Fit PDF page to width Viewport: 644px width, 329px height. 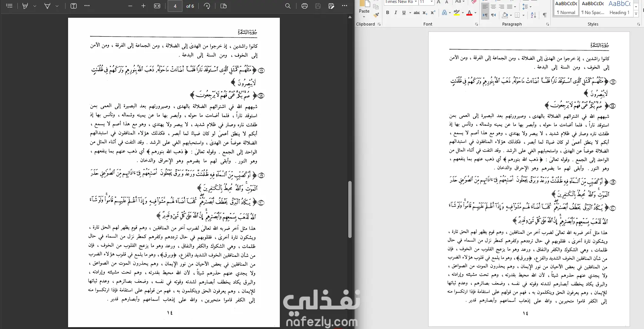[x=157, y=6]
